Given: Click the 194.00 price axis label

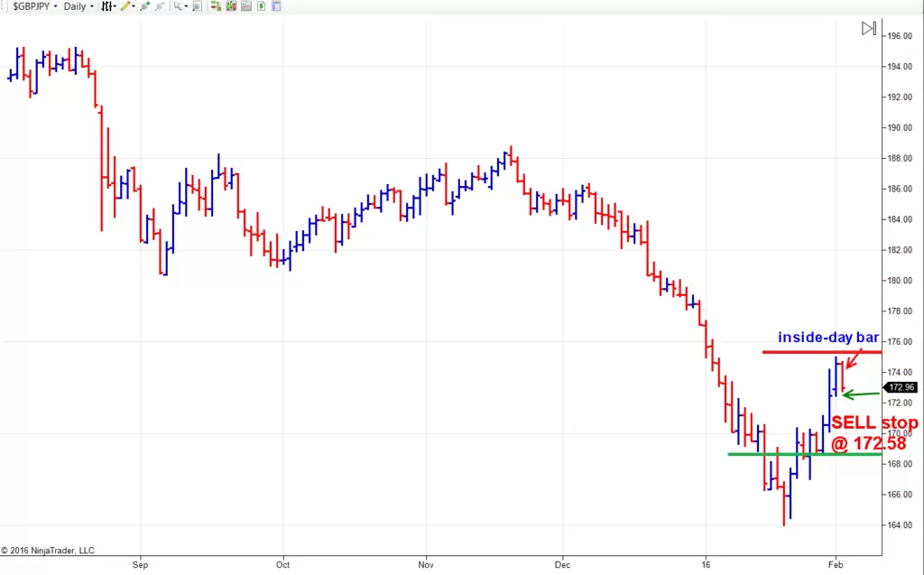Looking at the screenshot, I should click(x=900, y=67).
